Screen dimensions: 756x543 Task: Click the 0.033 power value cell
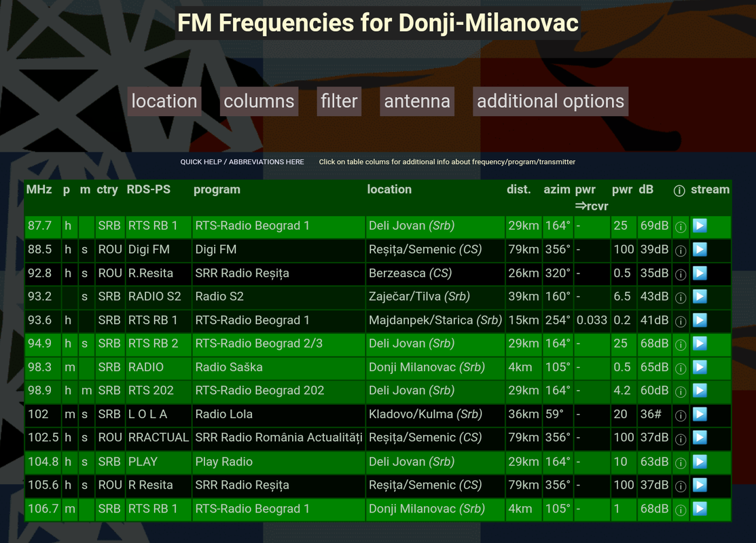tap(592, 320)
